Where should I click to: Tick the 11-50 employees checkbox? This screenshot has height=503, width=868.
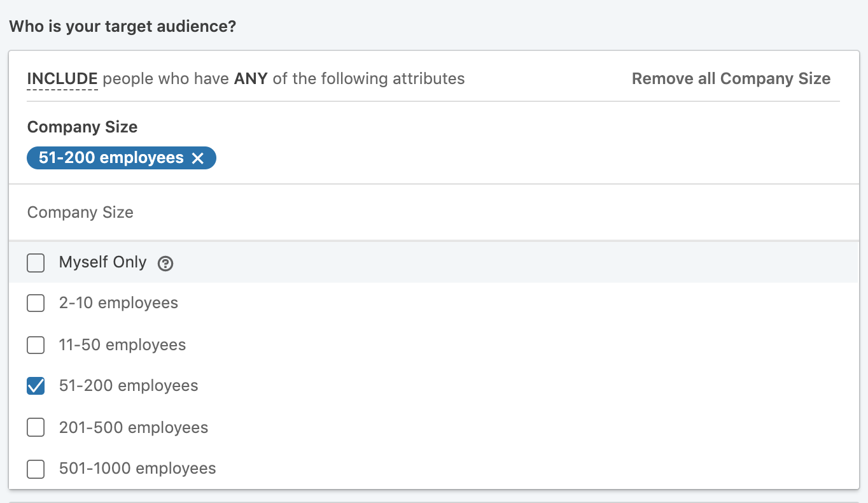click(36, 345)
